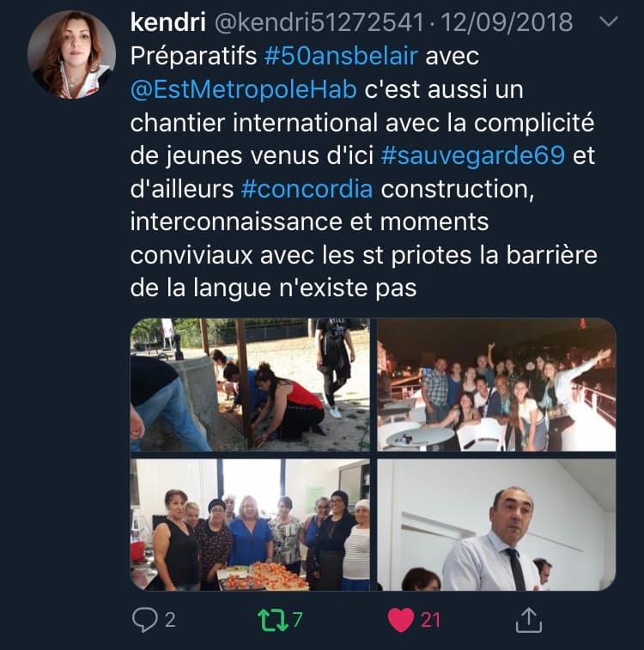
Task: View the photo of women with food
Action: [x=250, y=525]
